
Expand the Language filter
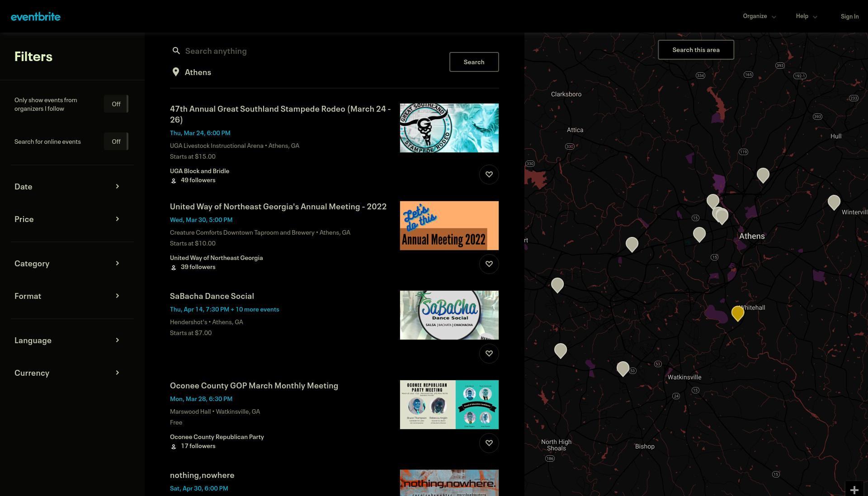68,340
